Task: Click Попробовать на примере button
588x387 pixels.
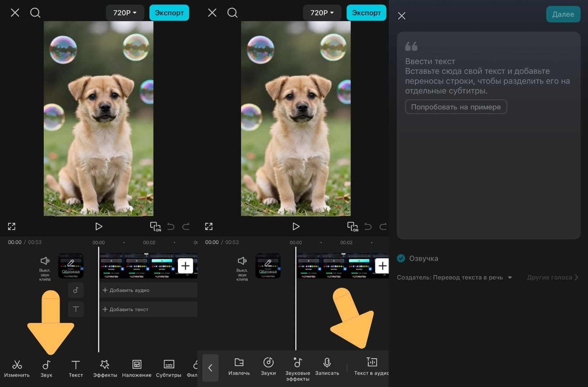Action: pyautogui.click(x=456, y=107)
